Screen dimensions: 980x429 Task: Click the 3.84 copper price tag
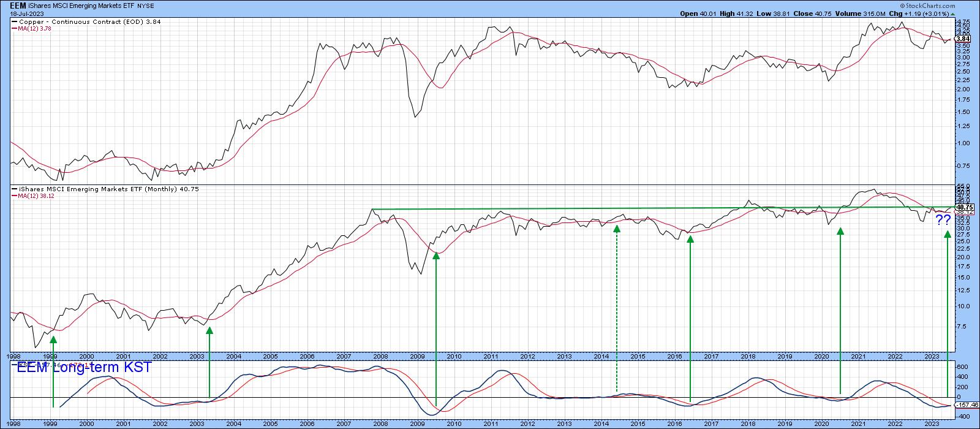point(962,38)
